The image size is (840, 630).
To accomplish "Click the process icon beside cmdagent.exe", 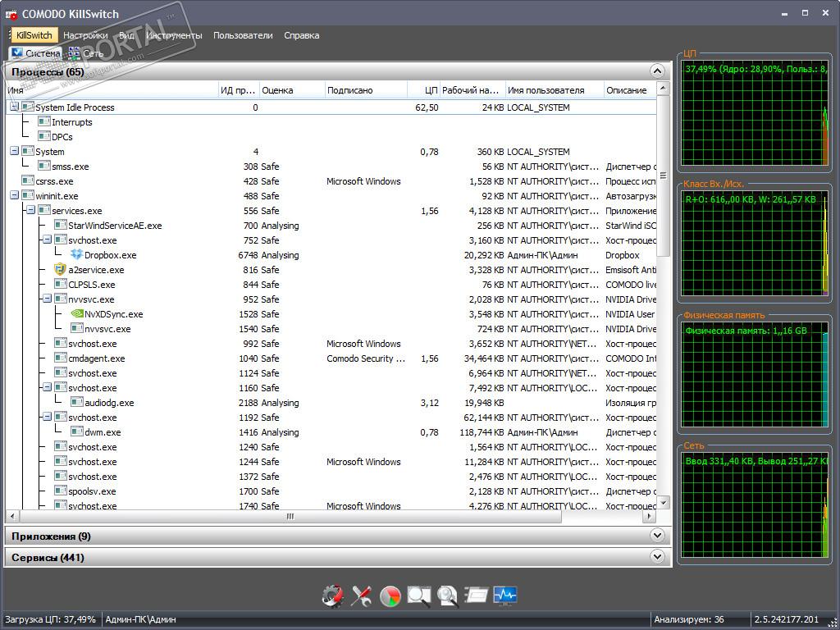I will (x=61, y=358).
